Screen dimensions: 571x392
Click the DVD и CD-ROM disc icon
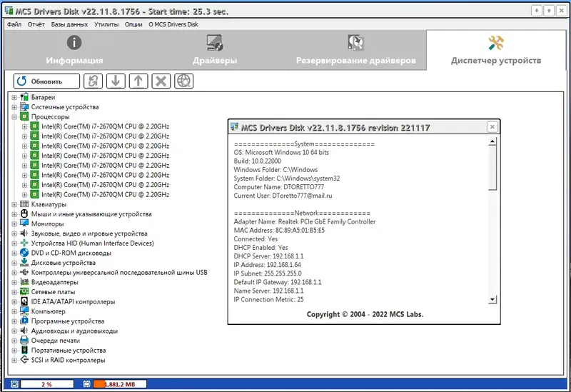[24, 253]
